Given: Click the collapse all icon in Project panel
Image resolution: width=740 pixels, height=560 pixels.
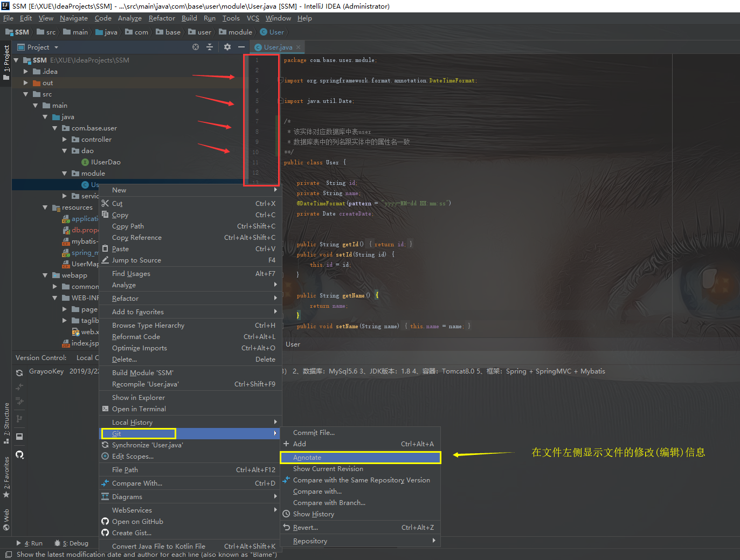Looking at the screenshot, I should [210, 47].
